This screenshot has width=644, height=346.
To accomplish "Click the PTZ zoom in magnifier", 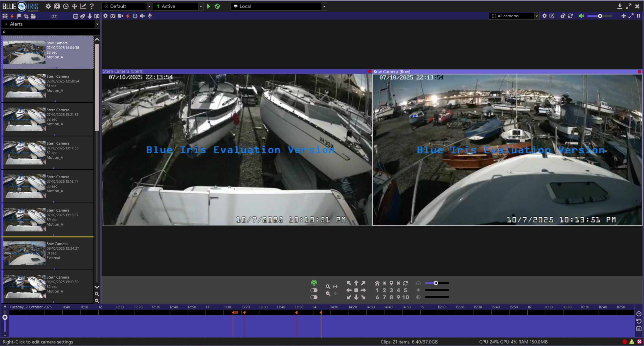I will [328, 286].
